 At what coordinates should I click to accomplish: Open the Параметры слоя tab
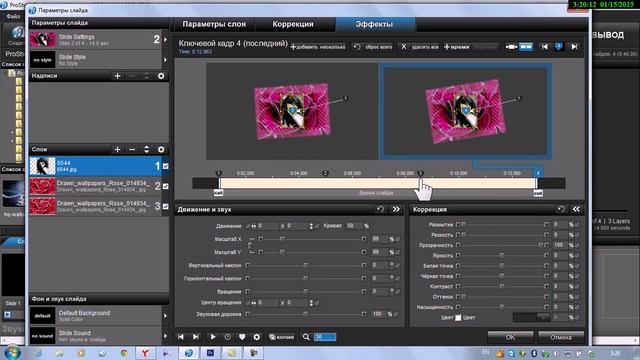214,24
